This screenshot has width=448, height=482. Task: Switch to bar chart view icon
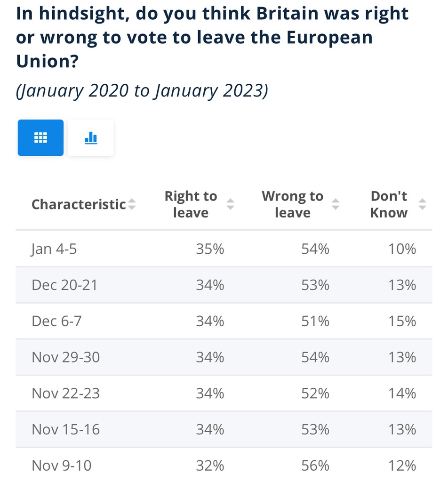click(90, 137)
